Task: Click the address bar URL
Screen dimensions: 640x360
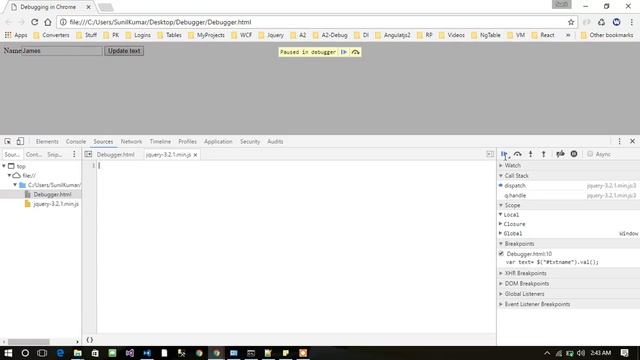Action: pyautogui.click(x=160, y=22)
